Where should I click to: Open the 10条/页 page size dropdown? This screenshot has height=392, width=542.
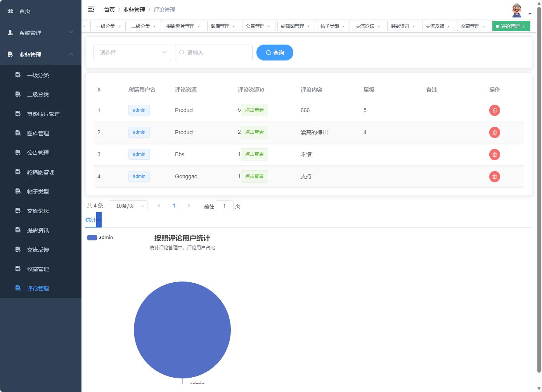coord(128,206)
